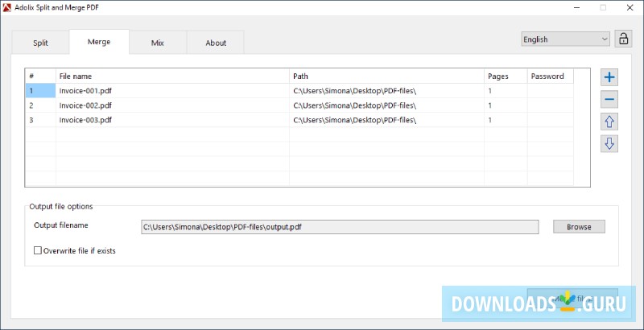Open the Mix tab
This screenshot has height=330, width=644.
point(158,43)
